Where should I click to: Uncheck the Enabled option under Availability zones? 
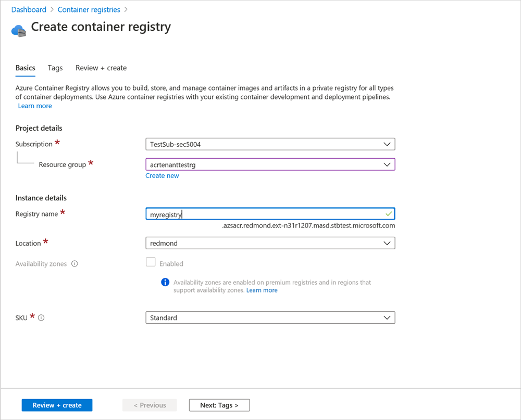[x=151, y=263]
